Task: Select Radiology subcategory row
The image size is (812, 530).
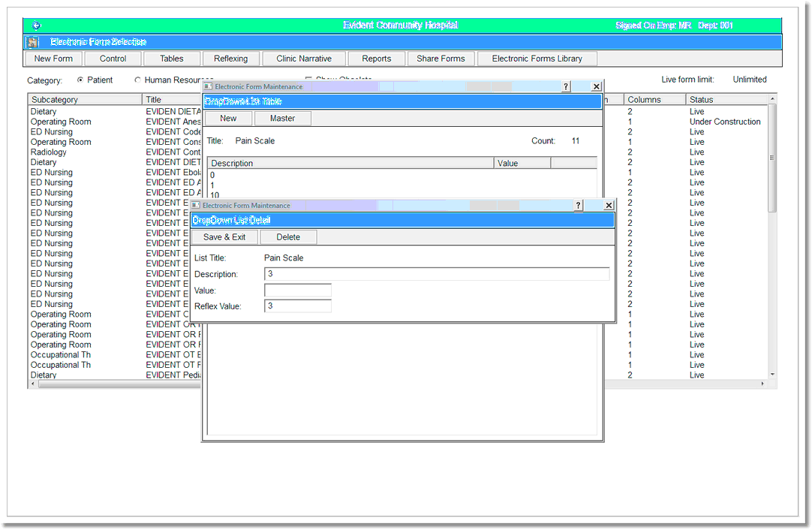Action: tap(49, 152)
